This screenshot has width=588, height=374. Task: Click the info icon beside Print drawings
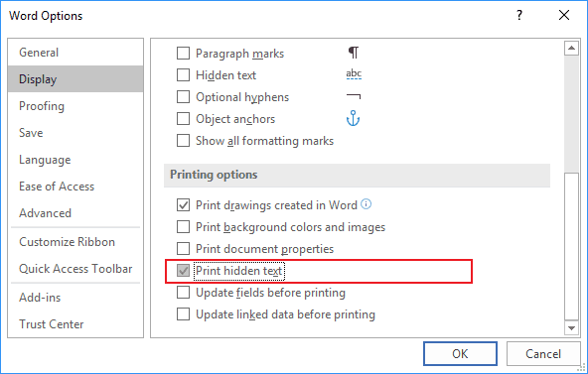point(366,204)
